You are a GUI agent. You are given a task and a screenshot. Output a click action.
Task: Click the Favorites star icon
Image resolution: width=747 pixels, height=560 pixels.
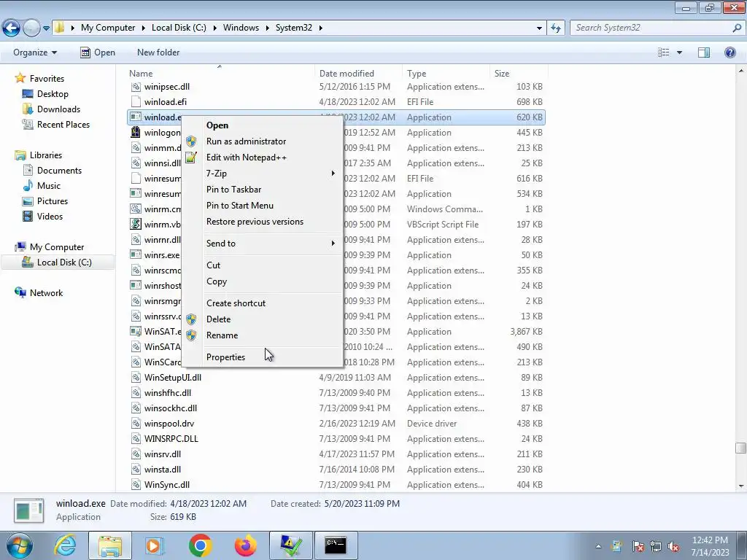(20, 78)
